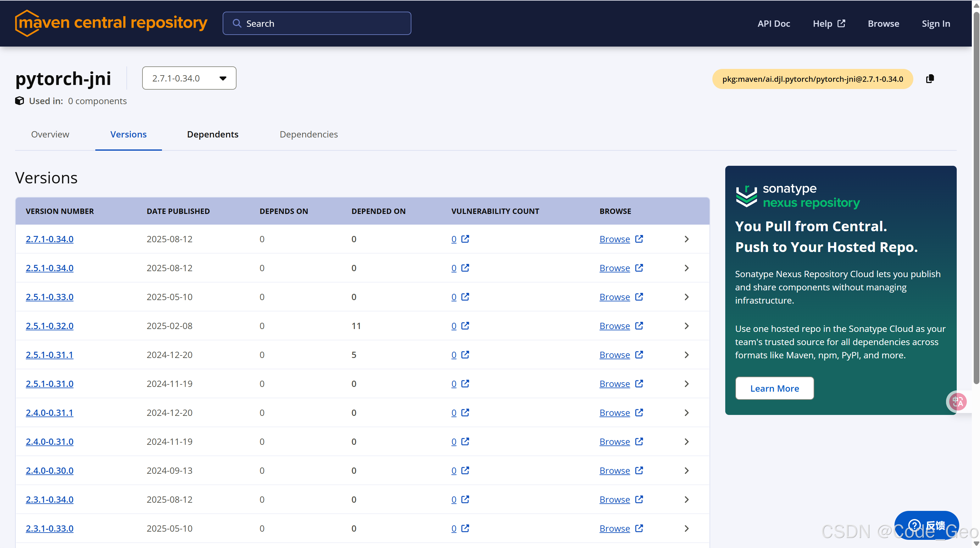The width and height of the screenshot is (980, 548).
Task: Expand row chevron for 2.7.1-0.34.0
Action: 687,239
